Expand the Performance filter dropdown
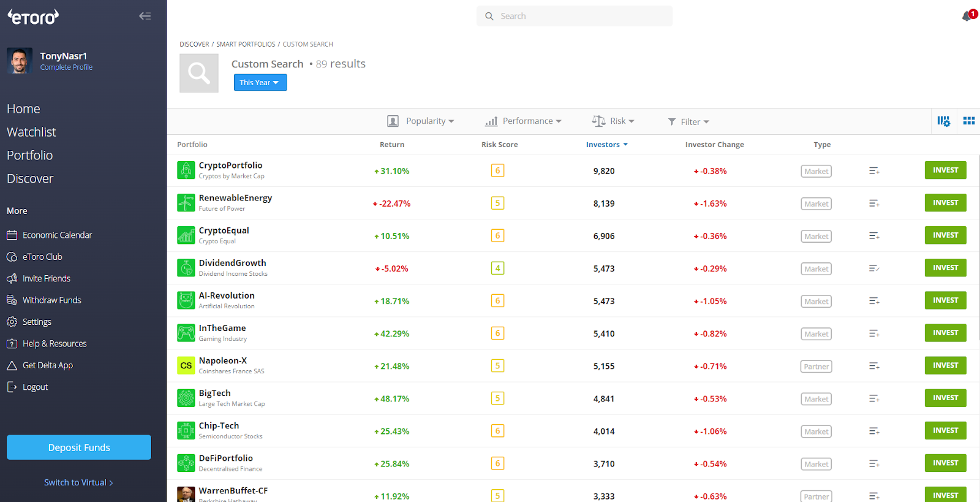 tap(523, 121)
